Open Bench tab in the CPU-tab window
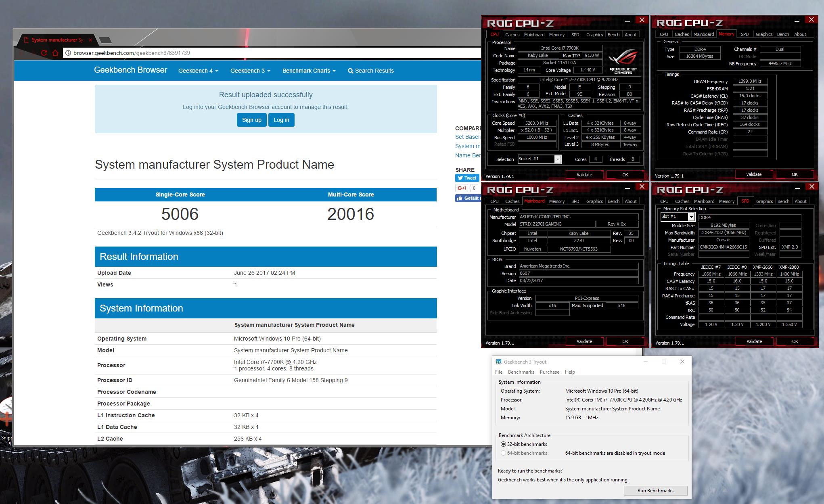The image size is (824, 504). pyautogui.click(x=613, y=35)
